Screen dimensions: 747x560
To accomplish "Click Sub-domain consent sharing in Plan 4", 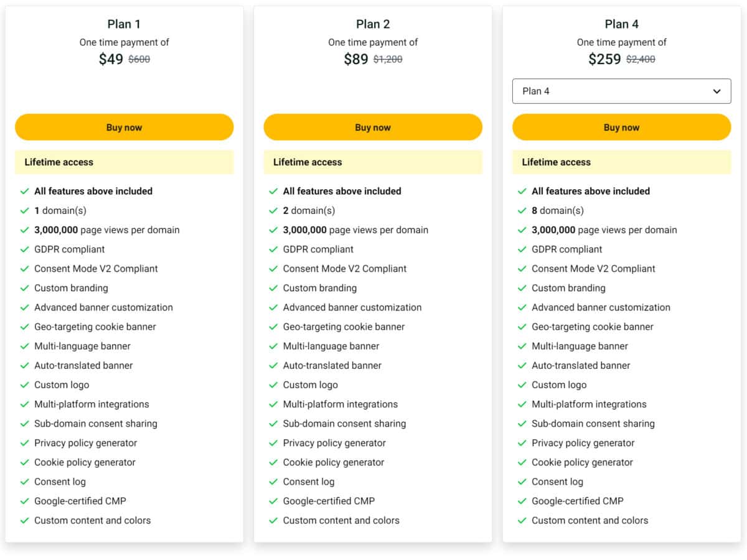I will point(593,424).
